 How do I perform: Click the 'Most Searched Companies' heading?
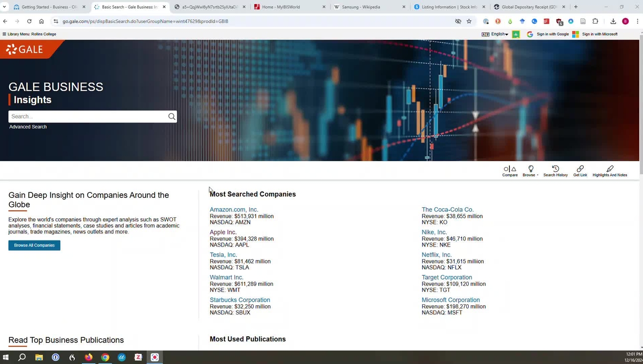click(253, 194)
